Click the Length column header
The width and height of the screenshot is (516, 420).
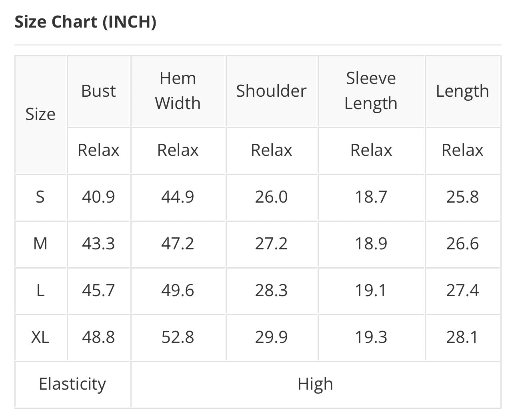pyautogui.click(x=462, y=91)
